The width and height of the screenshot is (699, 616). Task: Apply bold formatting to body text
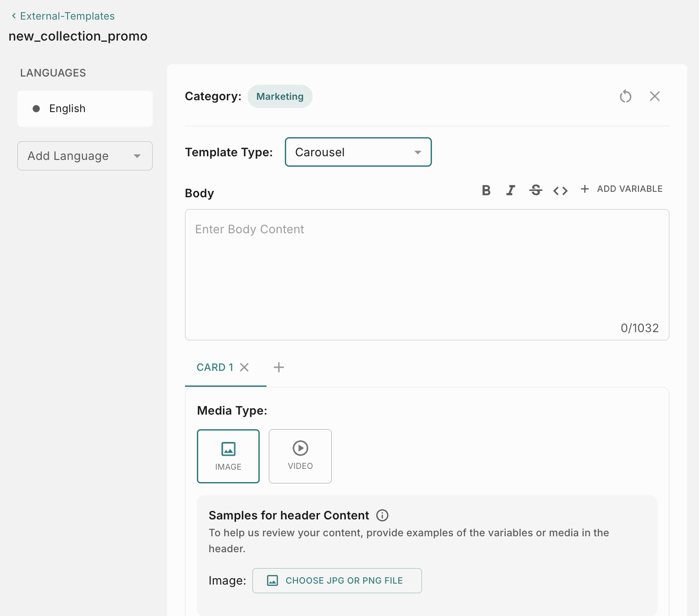[486, 190]
